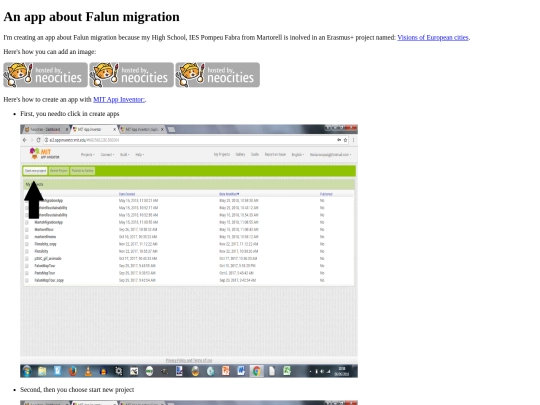Tick the checkbox beside the ParisMapTour project
This screenshot has height=405, width=540.
(27, 273)
